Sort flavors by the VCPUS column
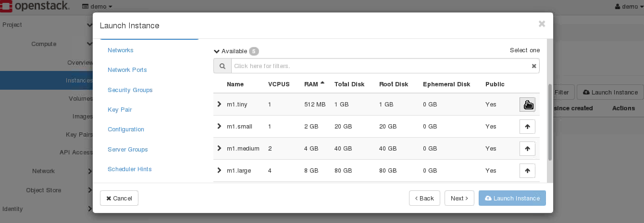 (x=279, y=84)
